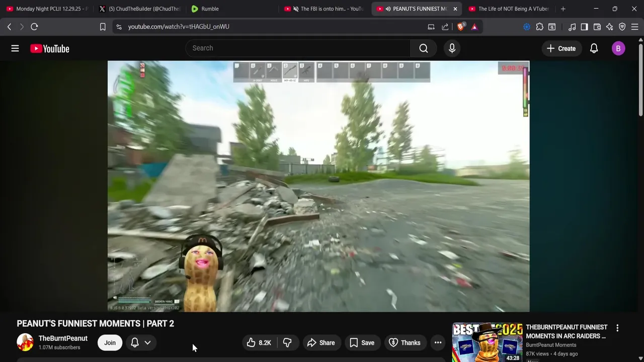Open the tab search icon in the toolbar
This screenshot has height=362, width=644.
(x=552, y=27)
